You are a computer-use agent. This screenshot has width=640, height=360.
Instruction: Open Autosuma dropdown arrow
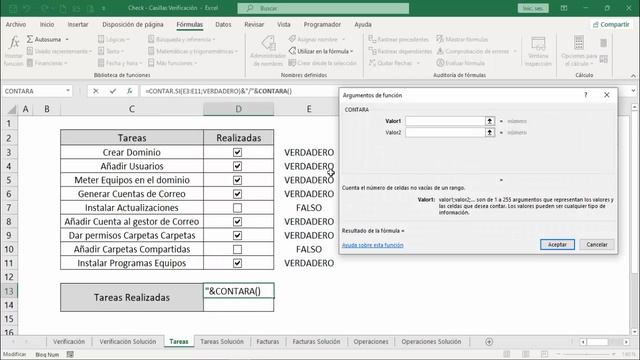pos(67,40)
